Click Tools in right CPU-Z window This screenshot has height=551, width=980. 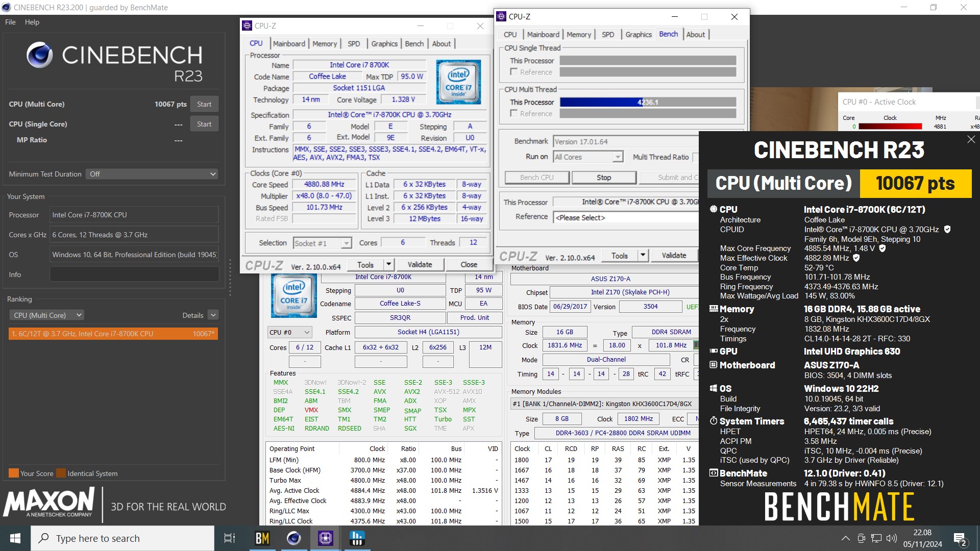620,256
